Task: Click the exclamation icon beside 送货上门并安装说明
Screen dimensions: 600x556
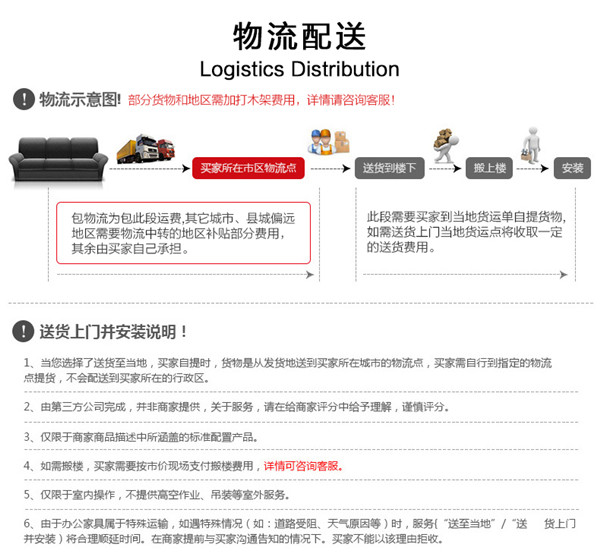Action: [23, 331]
